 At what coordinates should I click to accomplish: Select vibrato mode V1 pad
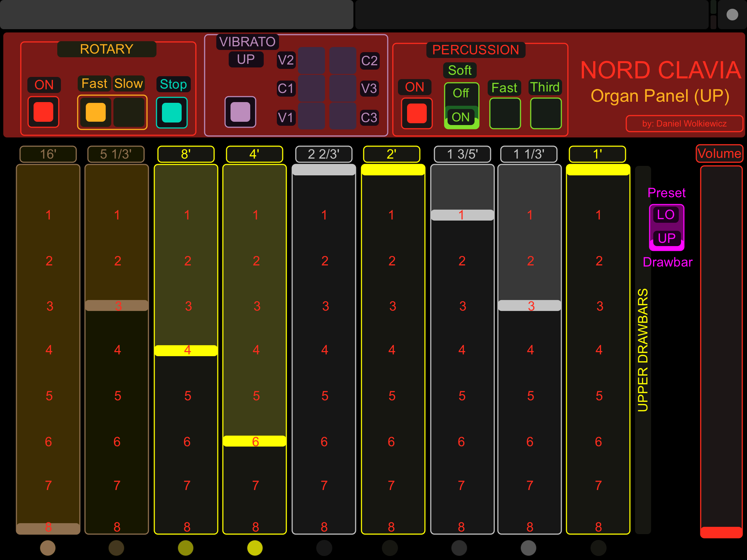311,117
